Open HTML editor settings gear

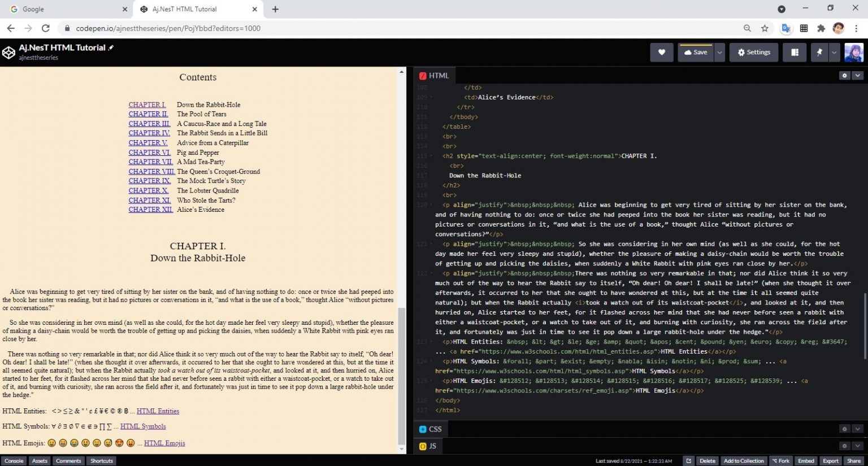(844, 76)
